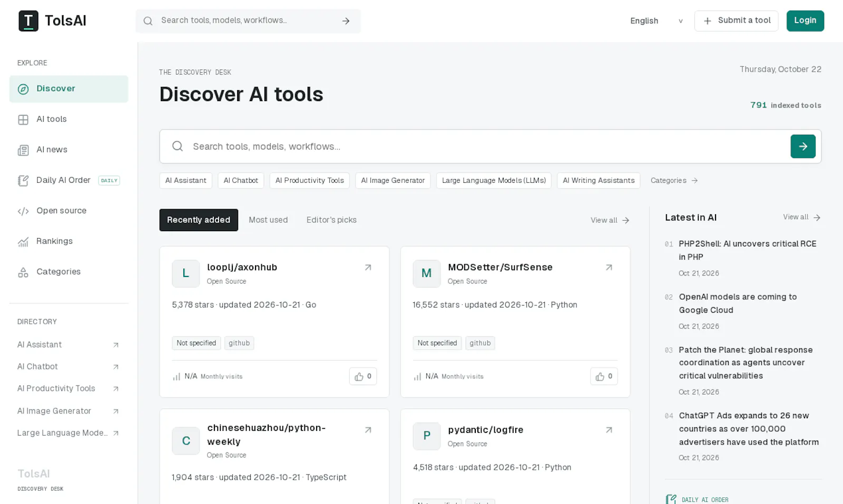Open pydantic/logfire external link arrow

point(609,430)
